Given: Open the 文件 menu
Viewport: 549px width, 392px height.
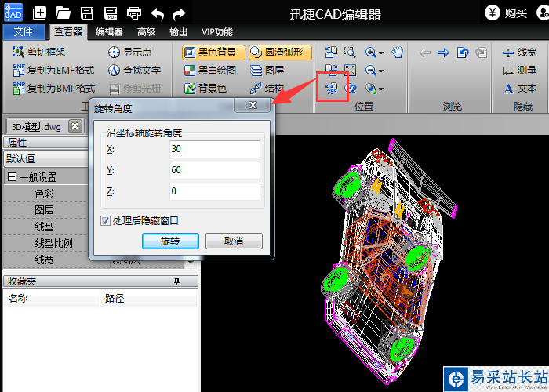Looking at the screenshot, I should [24, 32].
